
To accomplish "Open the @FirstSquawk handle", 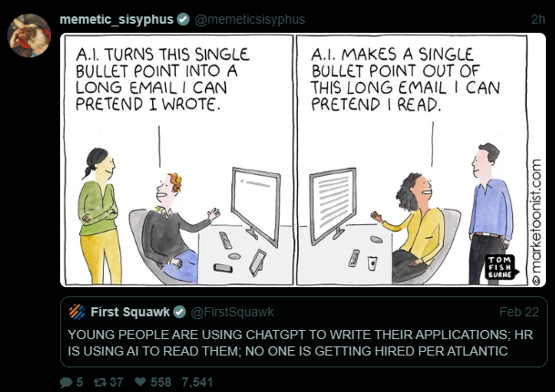I will click(232, 312).
